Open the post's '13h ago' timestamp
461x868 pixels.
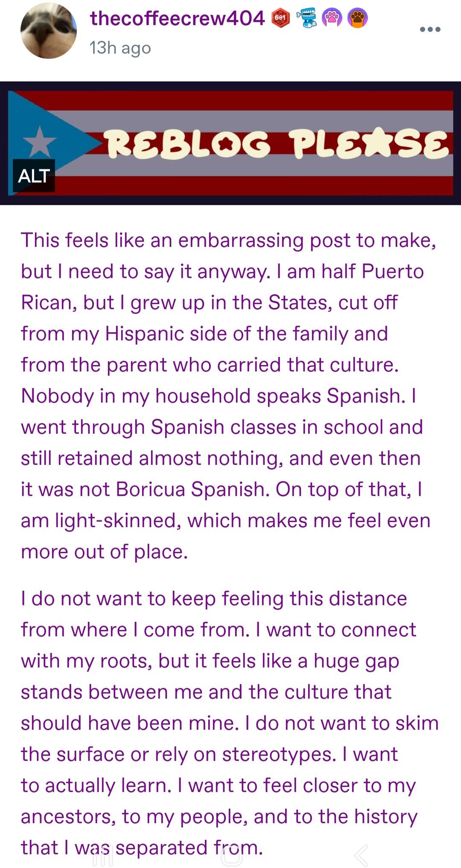120,48
